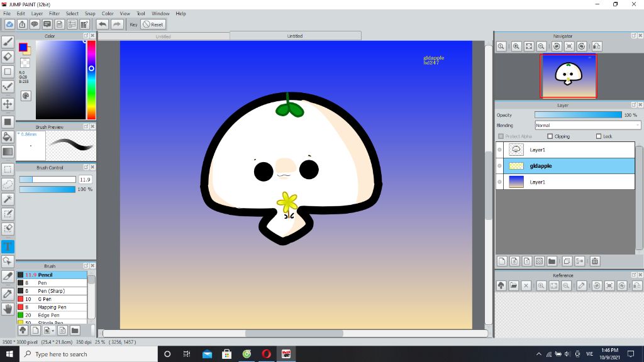This screenshot has width=644, height=362.
Task: Click the Navigator preview thumbnail
Action: (569, 76)
